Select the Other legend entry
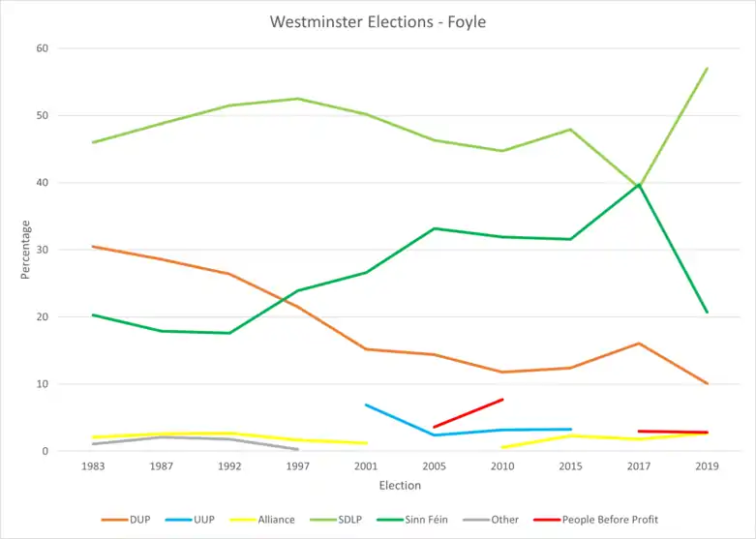The width and height of the screenshot is (756, 539). [x=504, y=520]
